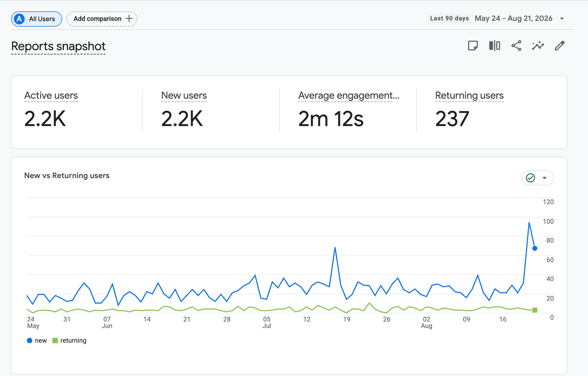The image size is (588, 376).
Task: Click the blue end-point marker on chart
Action: click(x=535, y=248)
